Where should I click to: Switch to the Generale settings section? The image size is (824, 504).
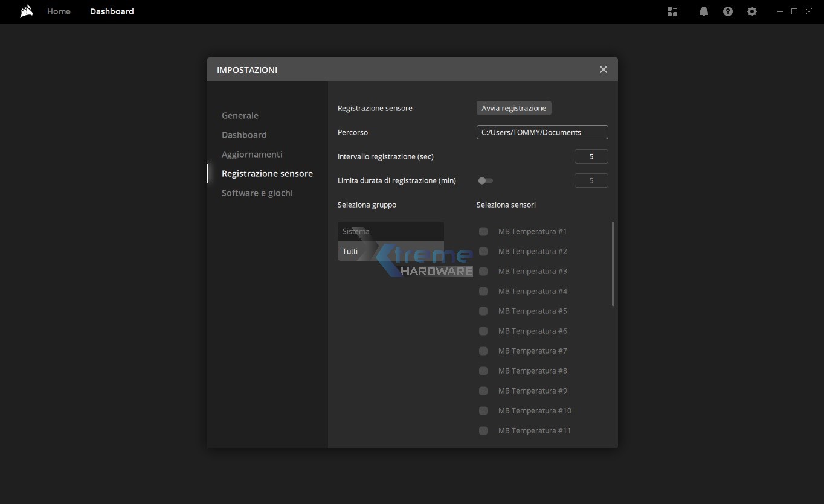(x=240, y=115)
